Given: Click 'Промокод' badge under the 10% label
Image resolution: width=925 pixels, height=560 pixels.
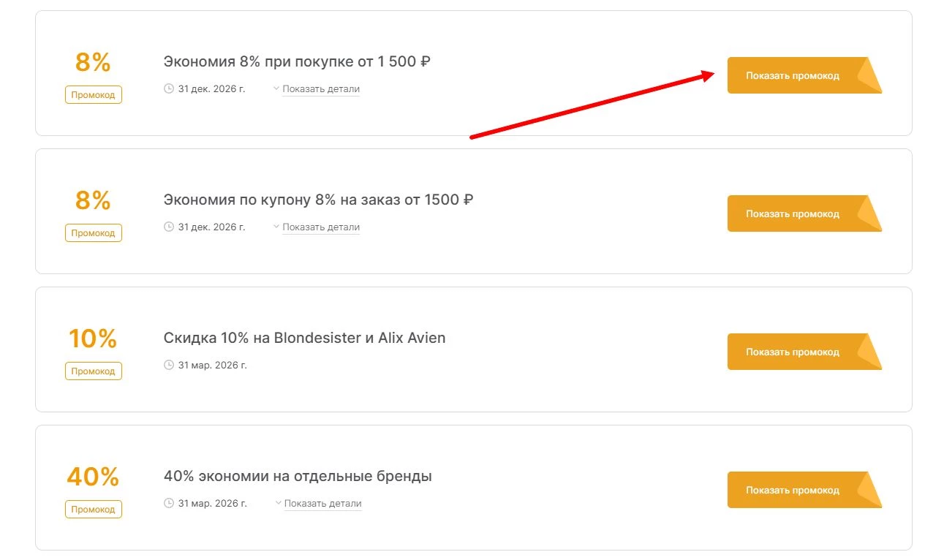Looking at the screenshot, I should (x=94, y=371).
